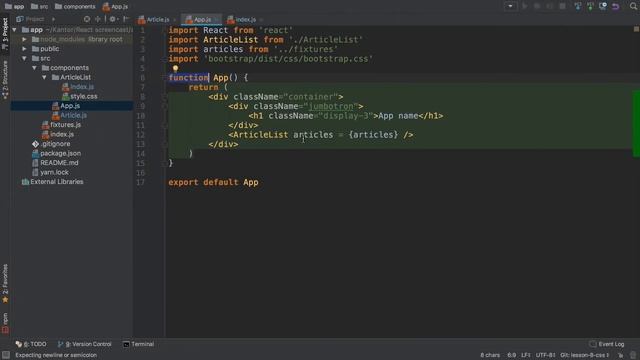Open the Terminal tool window
Image resolution: width=640 pixels, height=360 pixels.
[138, 344]
